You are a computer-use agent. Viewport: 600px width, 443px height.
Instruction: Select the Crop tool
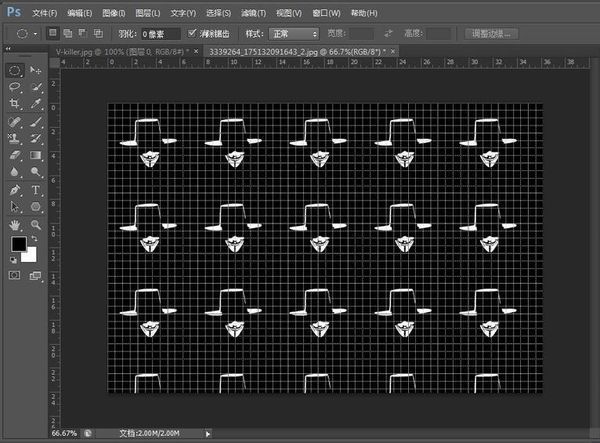(15, 105)
